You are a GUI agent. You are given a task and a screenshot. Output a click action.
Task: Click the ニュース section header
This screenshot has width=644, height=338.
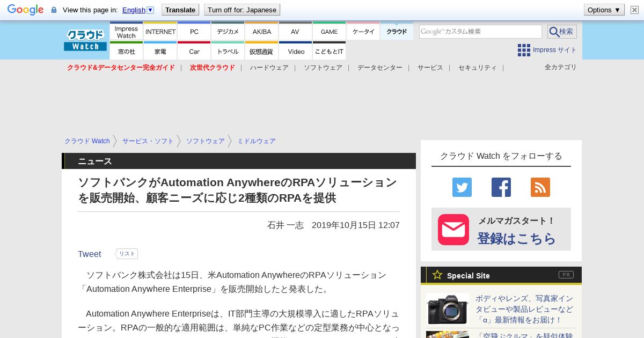[x=239, y=161]
